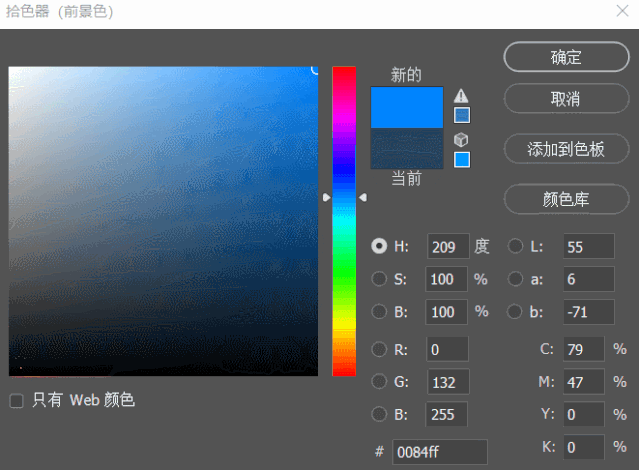Select the S saturation radio button

(x=379, y=279)
